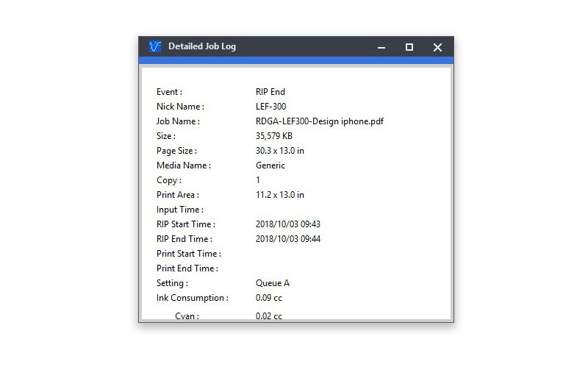Image resolution: width=588 pixels, height=392 pixels.
Task: Click the LEF-300 nick name value
Action: pos(270,107)
